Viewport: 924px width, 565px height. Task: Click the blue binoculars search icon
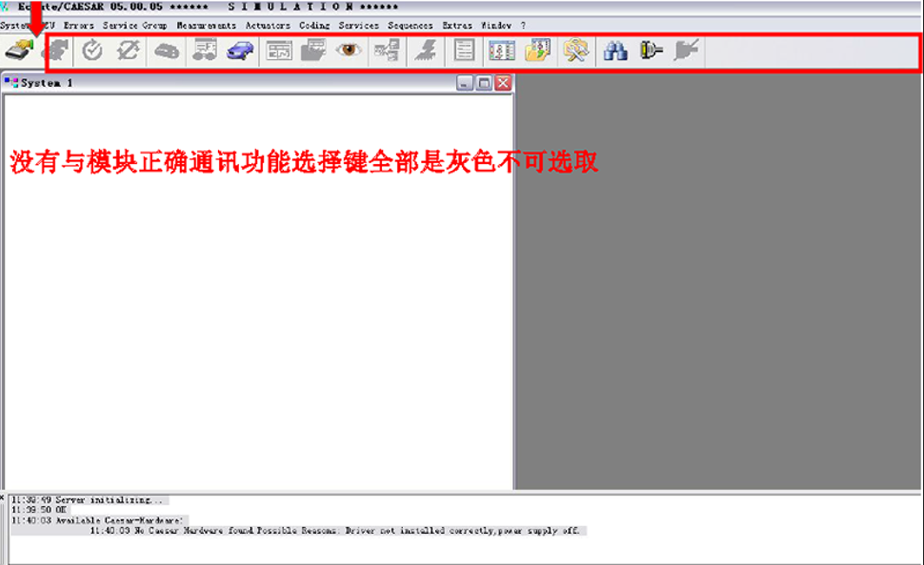tap(615, 50)
